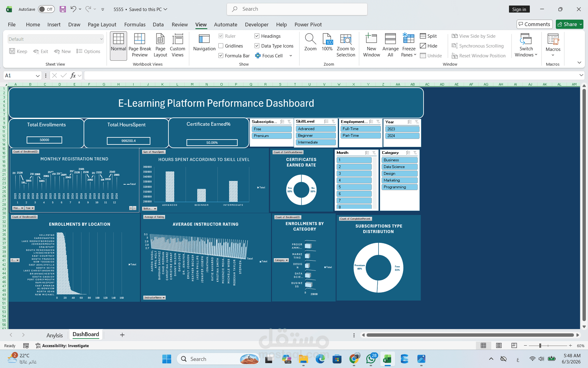Open Accessibility Investigate in status bar
588x368 pixels.
(x=62, y=346)
